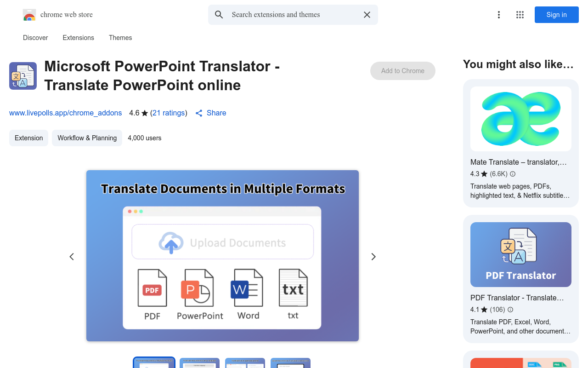Screen dimensions: 588x368
Task: Click the Mate Translate description text
Action: coord(520,191)
